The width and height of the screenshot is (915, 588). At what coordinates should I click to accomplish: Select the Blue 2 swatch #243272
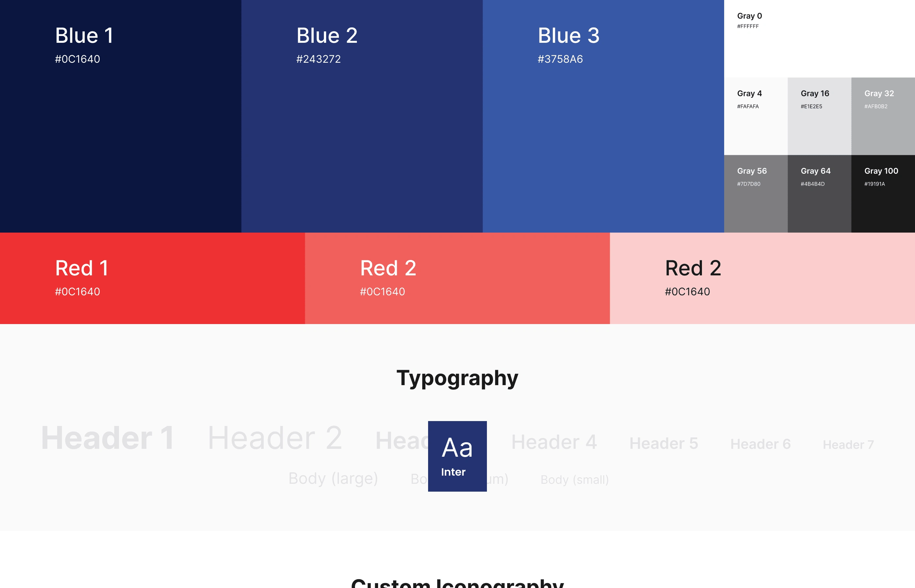[x=362, y=116]
